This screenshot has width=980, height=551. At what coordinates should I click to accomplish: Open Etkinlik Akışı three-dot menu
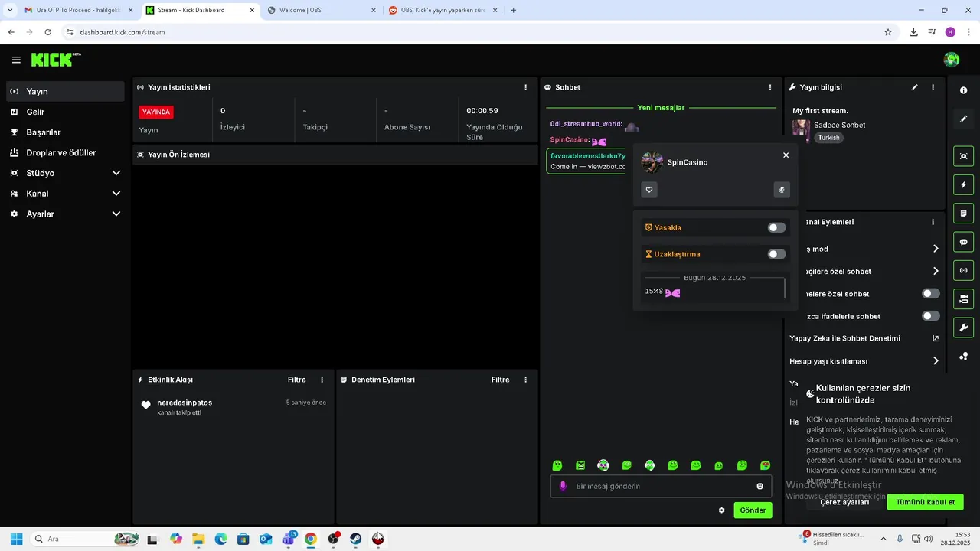pyautogui.click(x=322, y=380)
